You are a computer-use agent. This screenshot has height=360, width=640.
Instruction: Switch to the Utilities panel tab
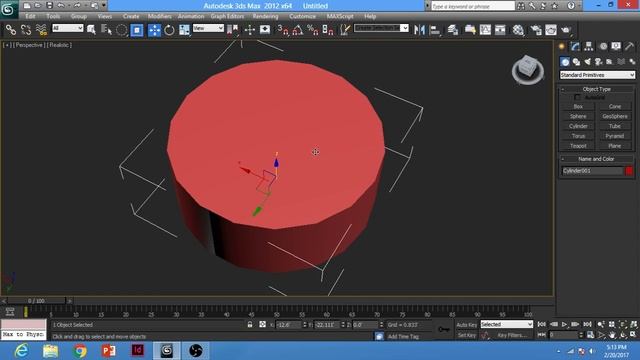[630, 47]
